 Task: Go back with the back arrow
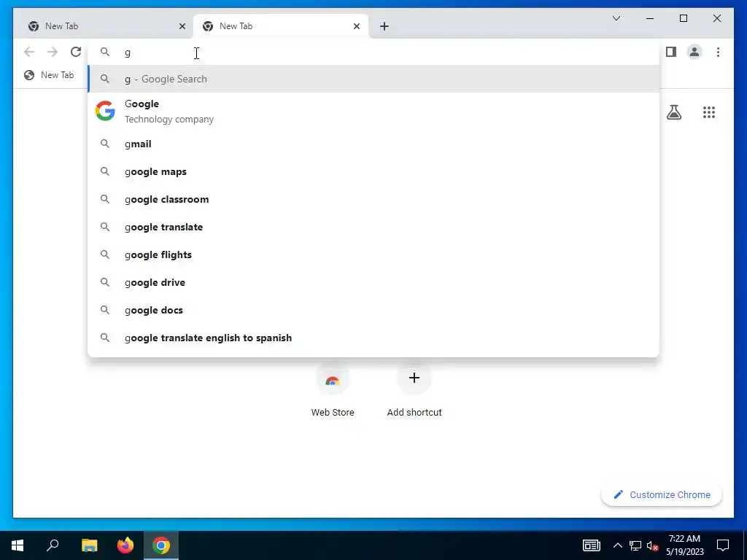point(29,52)
